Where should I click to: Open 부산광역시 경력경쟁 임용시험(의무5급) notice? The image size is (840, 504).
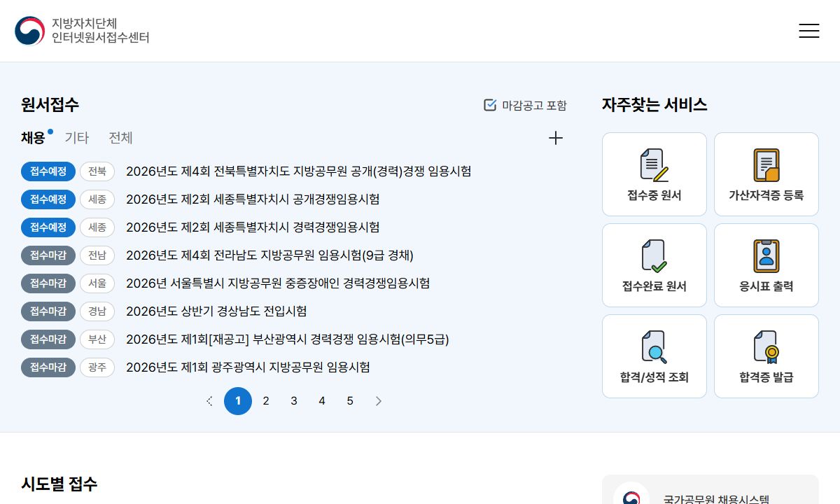click(288, 339)
